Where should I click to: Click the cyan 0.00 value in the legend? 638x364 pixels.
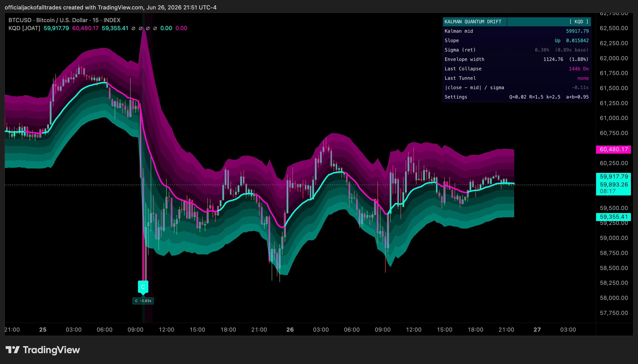[x=166, y=28]
